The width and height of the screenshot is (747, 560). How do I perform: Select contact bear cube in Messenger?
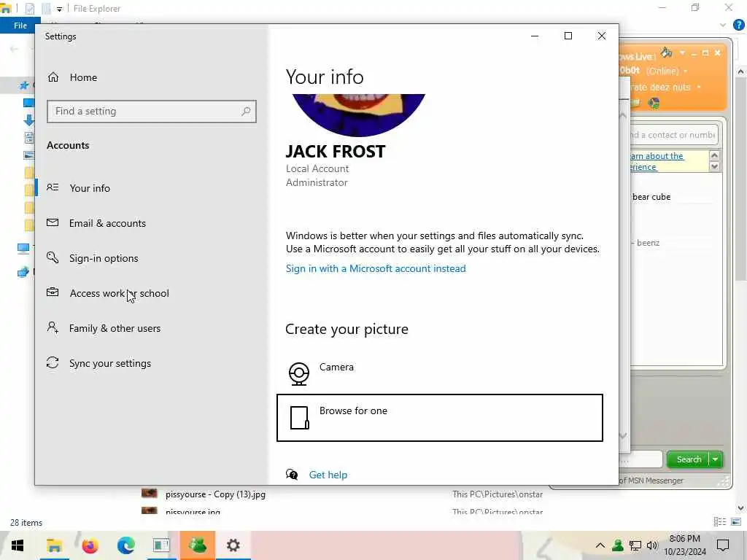coord(651,197)
